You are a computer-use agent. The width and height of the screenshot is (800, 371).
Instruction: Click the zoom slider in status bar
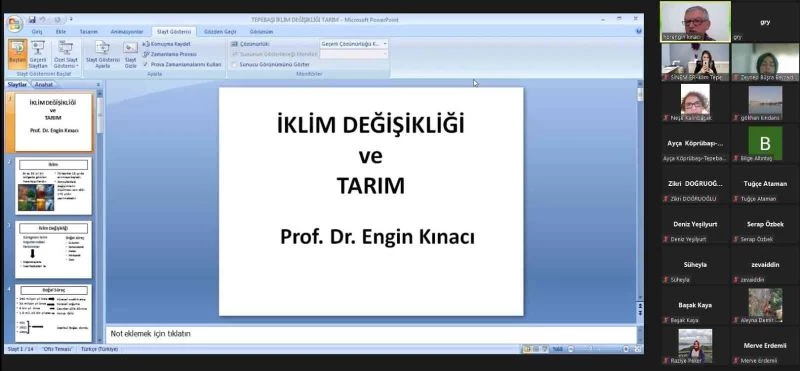pos(597,349)
